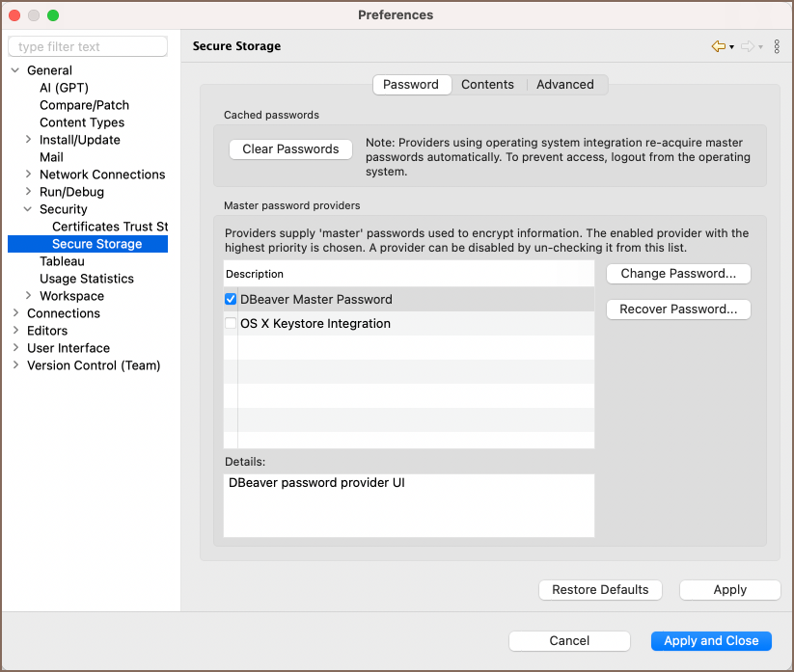
Task: Select Tableau preference page
Action: (63, 261)
